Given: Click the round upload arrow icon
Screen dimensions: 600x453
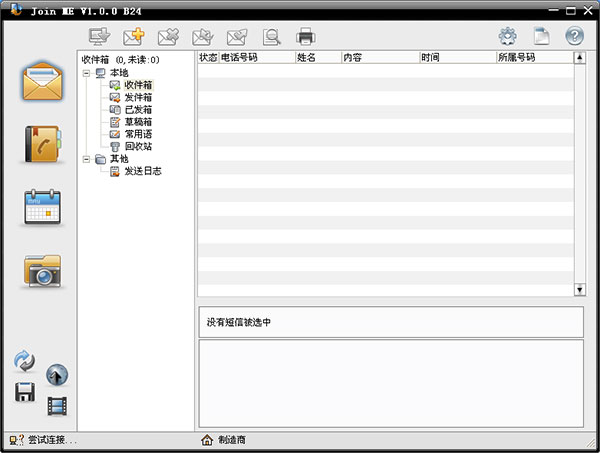Looking at the screenshot, I should coord(57,375).
